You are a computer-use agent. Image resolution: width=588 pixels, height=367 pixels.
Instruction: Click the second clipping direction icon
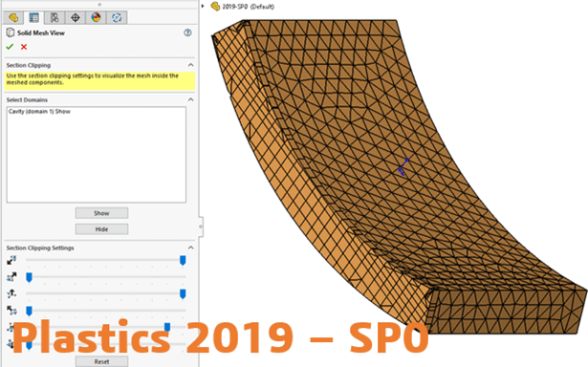(11, 277)
